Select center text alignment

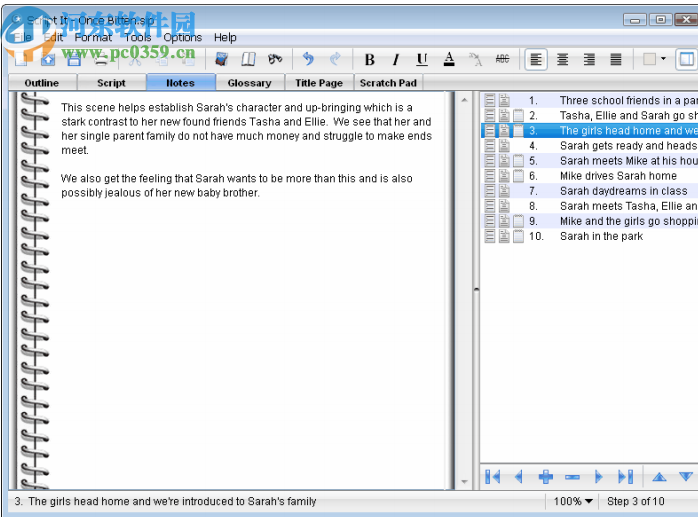tap(563, 60)
